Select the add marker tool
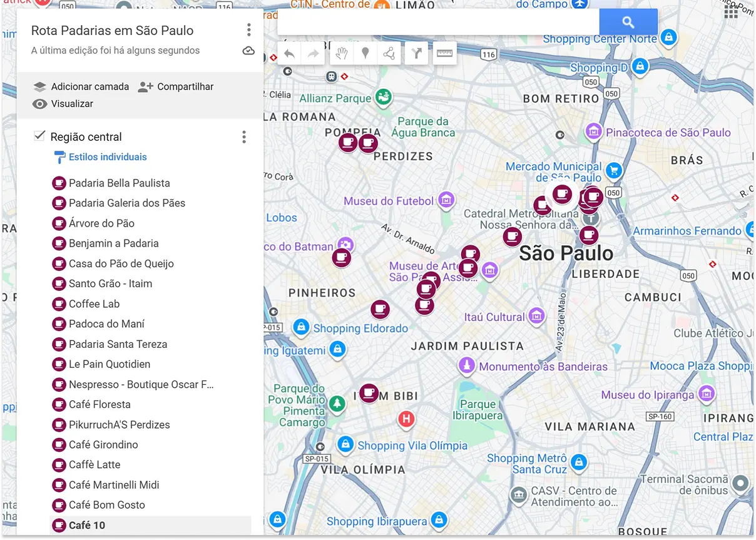The image size is (756, 540). point(365,53)
